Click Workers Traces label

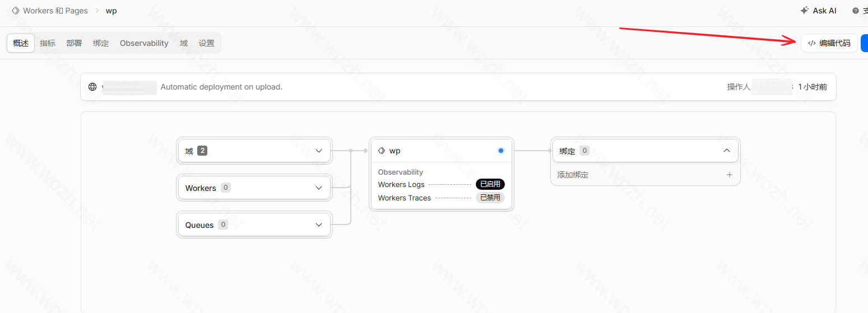pyautogui.click(x=405, y=198)
